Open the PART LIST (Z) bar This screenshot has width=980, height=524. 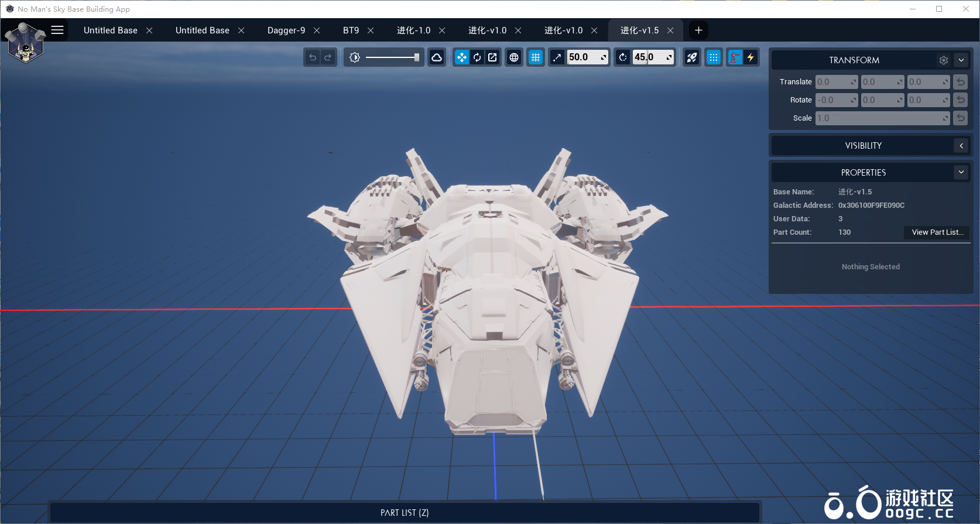(405, 512)
